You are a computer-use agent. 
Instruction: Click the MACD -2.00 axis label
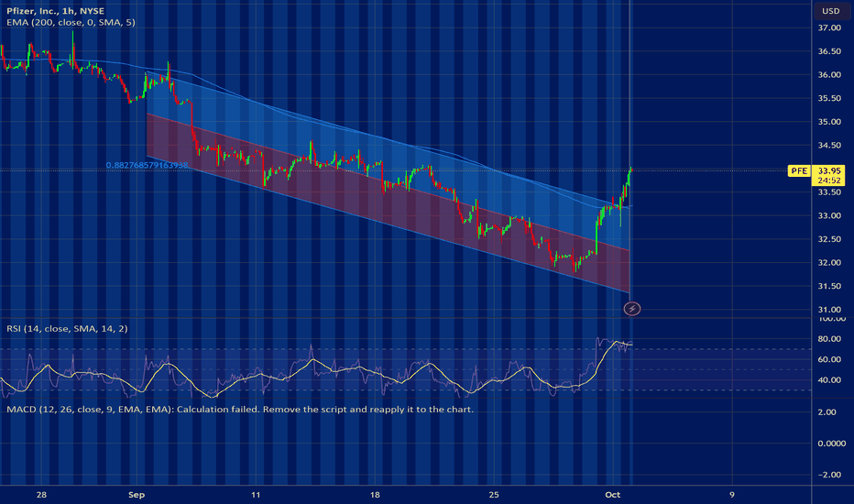pos(829,475)
